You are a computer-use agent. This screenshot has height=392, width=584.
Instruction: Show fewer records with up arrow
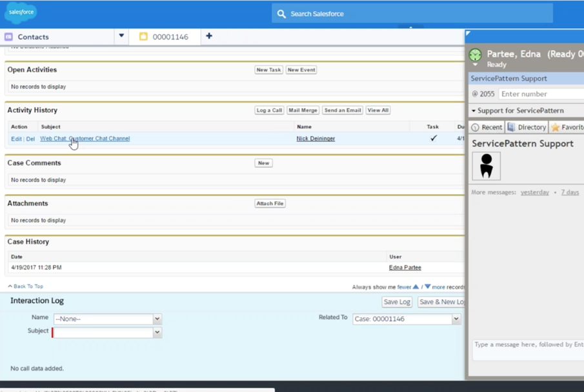416,287
